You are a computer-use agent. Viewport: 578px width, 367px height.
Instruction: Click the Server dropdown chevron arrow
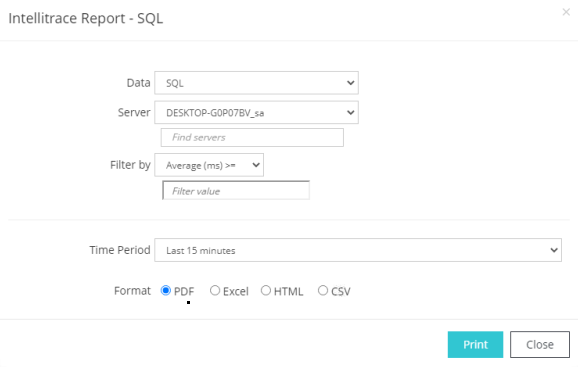[x=351, y=112]
